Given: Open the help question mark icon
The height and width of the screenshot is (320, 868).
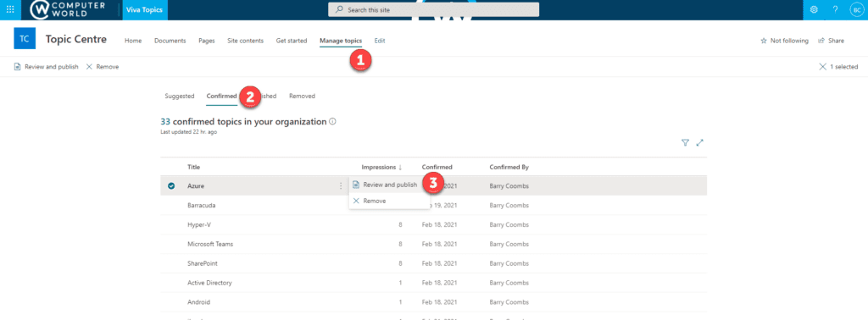Looking at the screenshot, I should coord(835,9).
